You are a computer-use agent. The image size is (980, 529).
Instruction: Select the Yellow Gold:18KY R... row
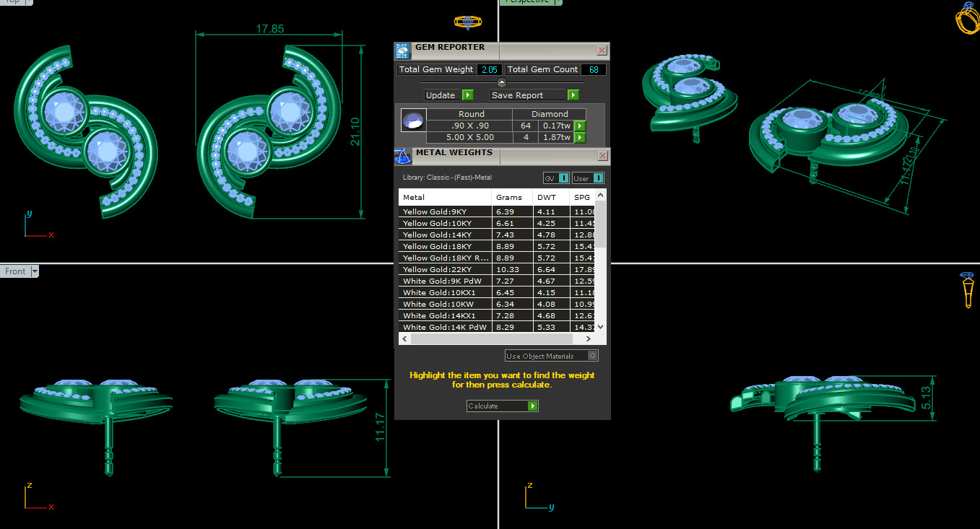497,258
